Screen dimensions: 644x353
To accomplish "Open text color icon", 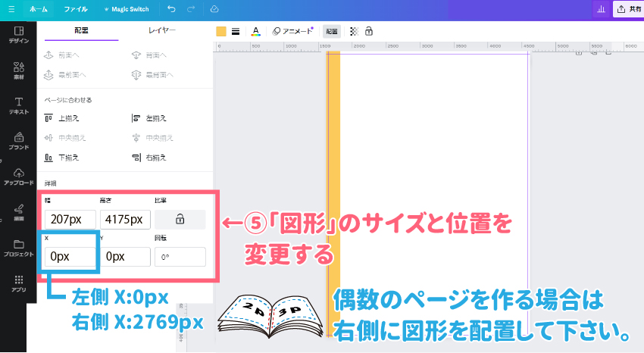I will pos(256,32).
